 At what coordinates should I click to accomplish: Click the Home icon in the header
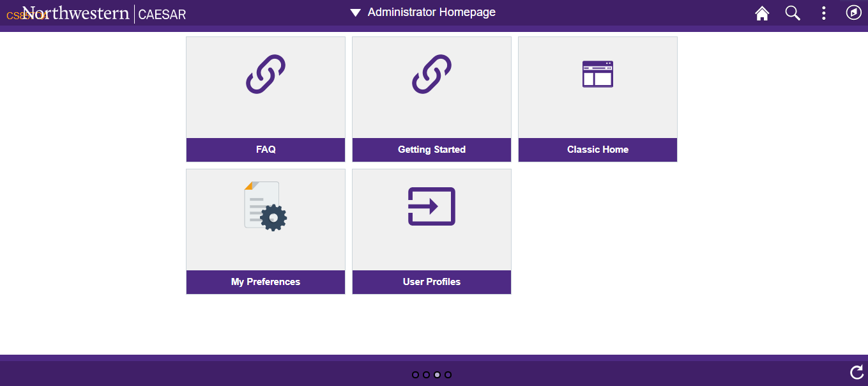(761, 13)
